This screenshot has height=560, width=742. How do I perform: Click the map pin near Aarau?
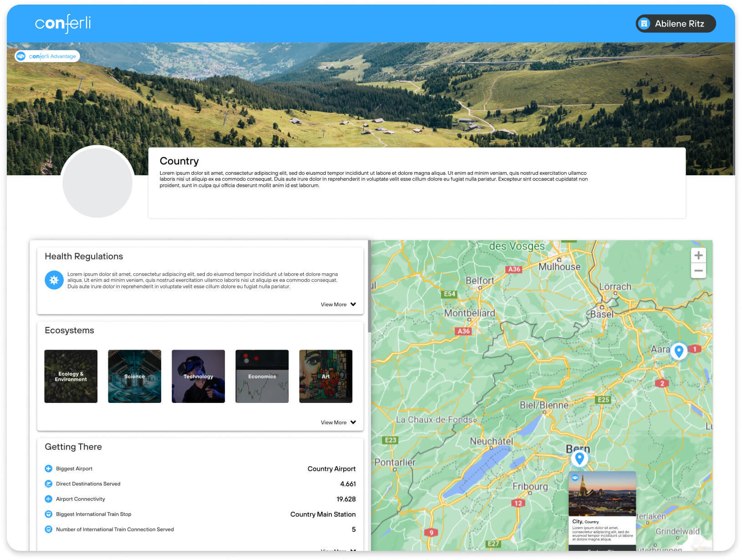pyautogui.click(x=679, y=351)
